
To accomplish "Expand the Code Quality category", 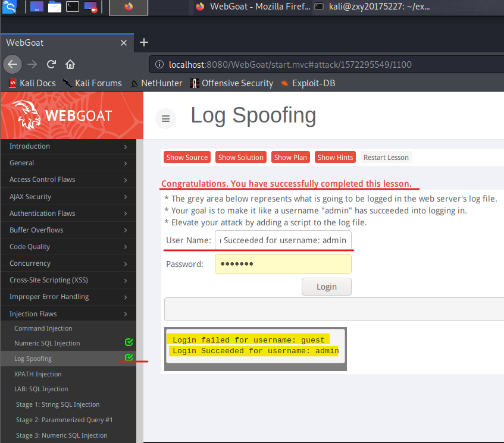I will 68,247.
